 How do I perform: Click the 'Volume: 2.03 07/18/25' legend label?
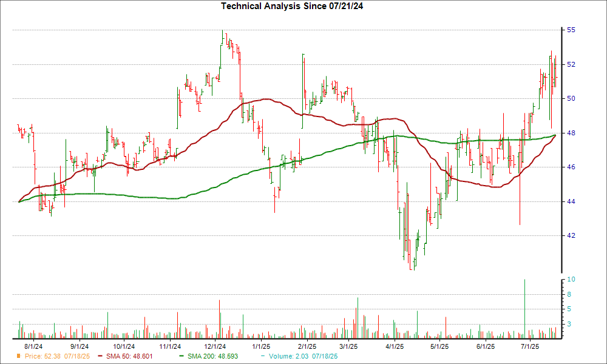[303, 356]
